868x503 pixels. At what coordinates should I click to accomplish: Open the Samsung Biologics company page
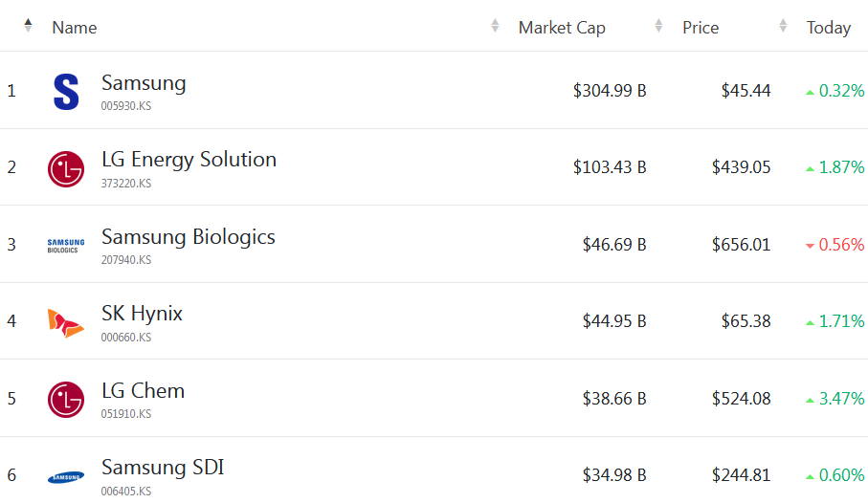(x=188, y=237)
